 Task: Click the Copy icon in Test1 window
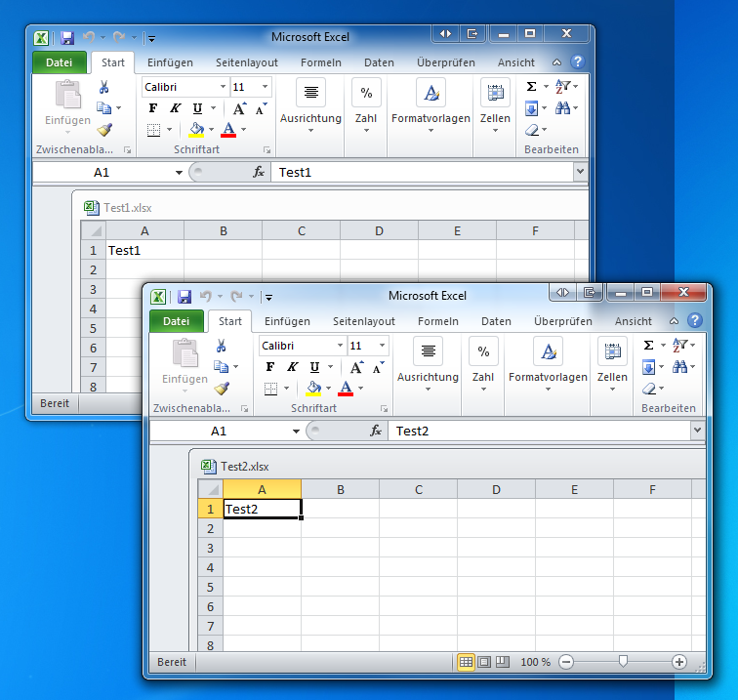pyautogui.click(x=104, y=107)
